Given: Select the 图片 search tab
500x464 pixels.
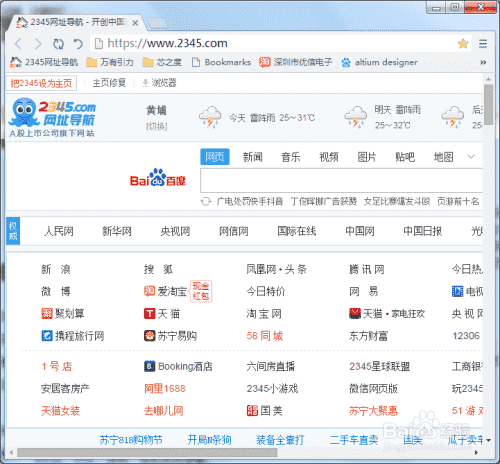Looking at the screenshot, I should pos(367,157).
